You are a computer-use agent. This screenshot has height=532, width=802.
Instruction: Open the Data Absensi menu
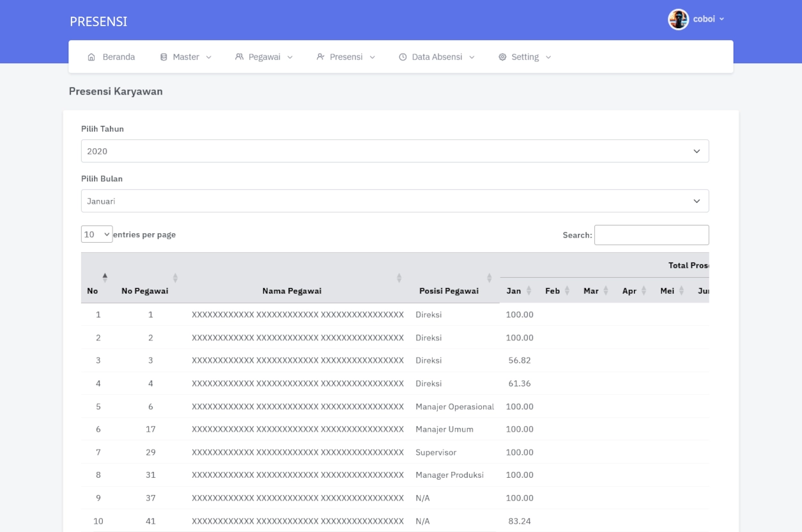[x=437, y=57]
